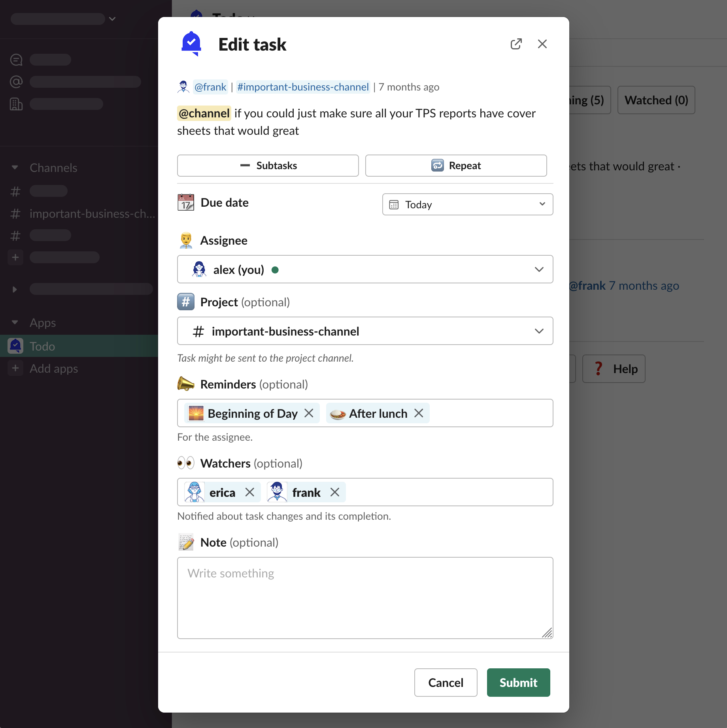Open the Due date Today dropdown

(x=467, y=204)
